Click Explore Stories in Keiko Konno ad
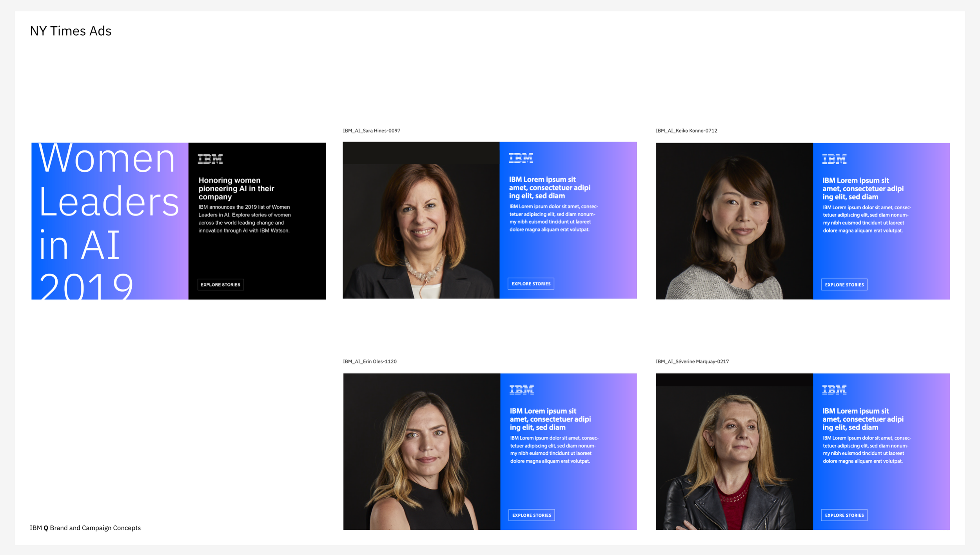 point(844,285)
